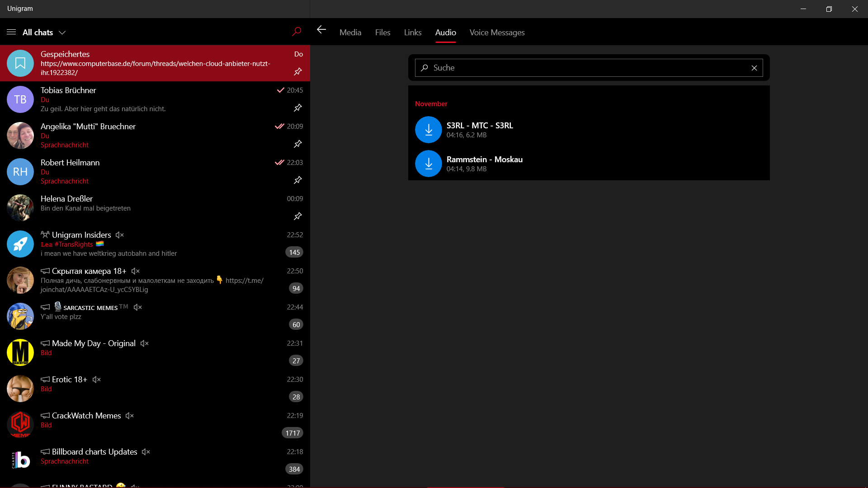Click muted icon beside Erotic 18+

tap(96, 380)
